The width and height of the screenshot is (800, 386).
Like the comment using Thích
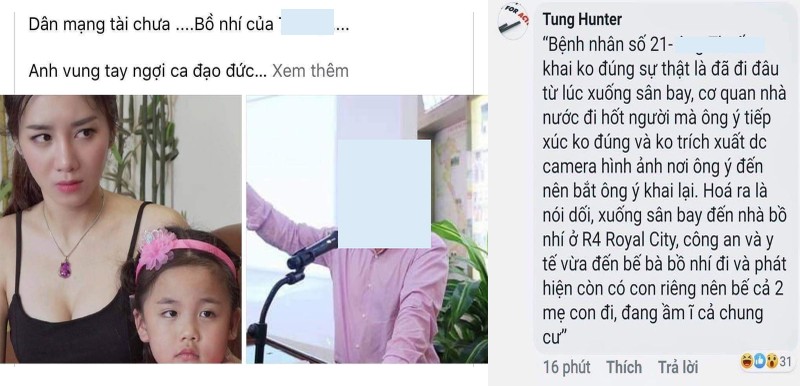(x=624, y=367)
